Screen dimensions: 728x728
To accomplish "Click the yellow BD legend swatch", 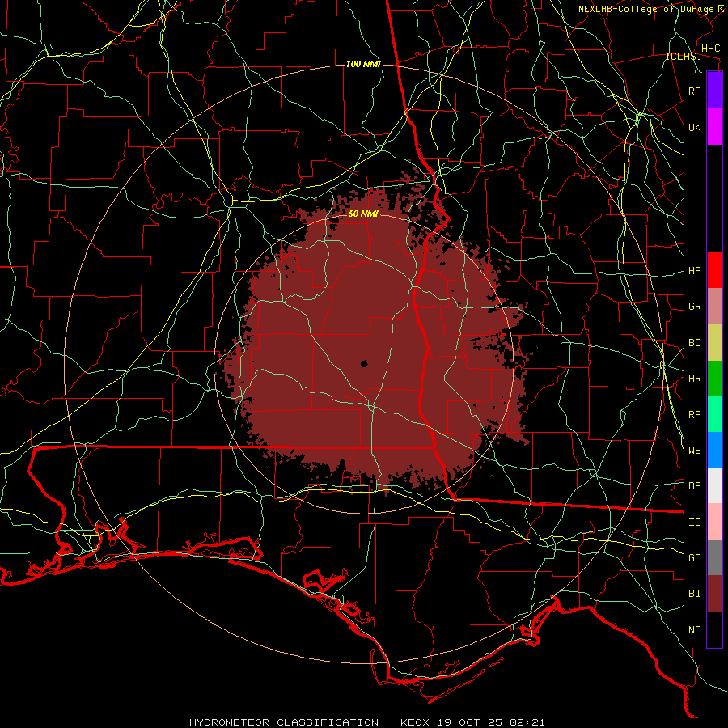I will [714, 343].
